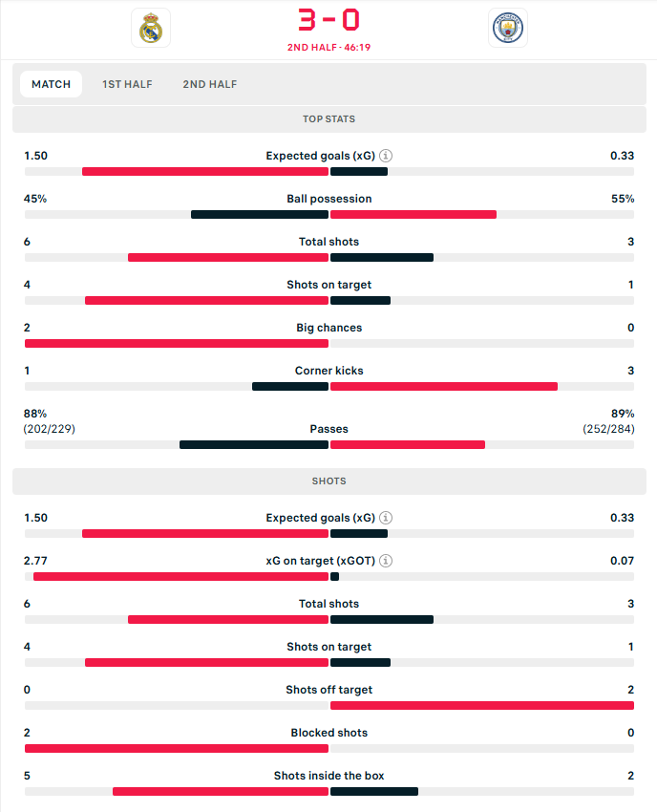
Task: Select the MATCH tab
Action: [x=52, y=84]
